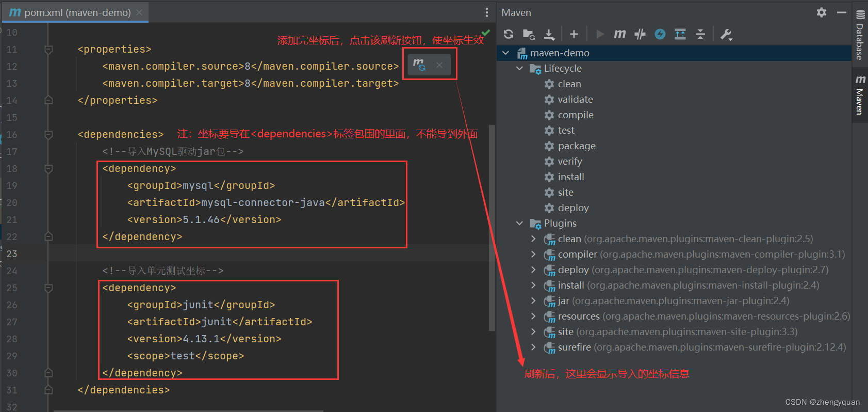Fold first dependency block at line 18
The width and height of the screenshot is (868, 412).
tap(48, 169)
